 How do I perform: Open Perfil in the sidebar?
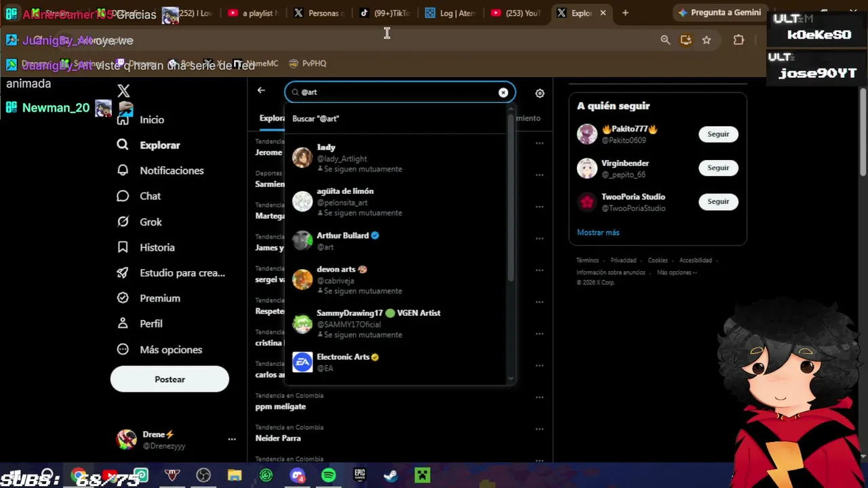pyautogui.click(x=140, y=324)
